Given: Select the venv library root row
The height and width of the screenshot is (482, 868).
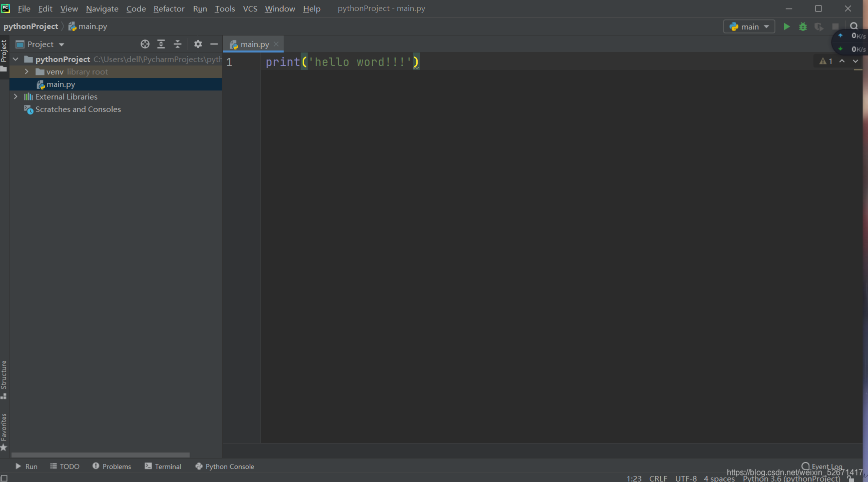Looking at the screenshot, I should click(116, 71).
